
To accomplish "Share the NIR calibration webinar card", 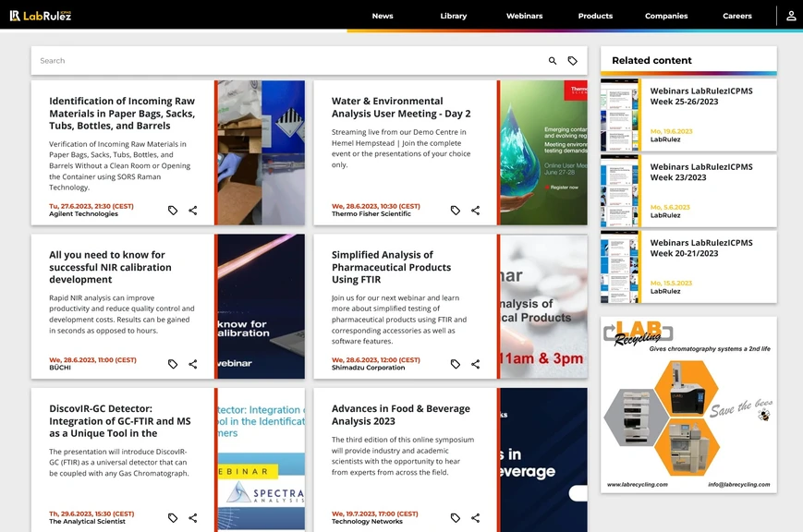I will coord(192,364).
